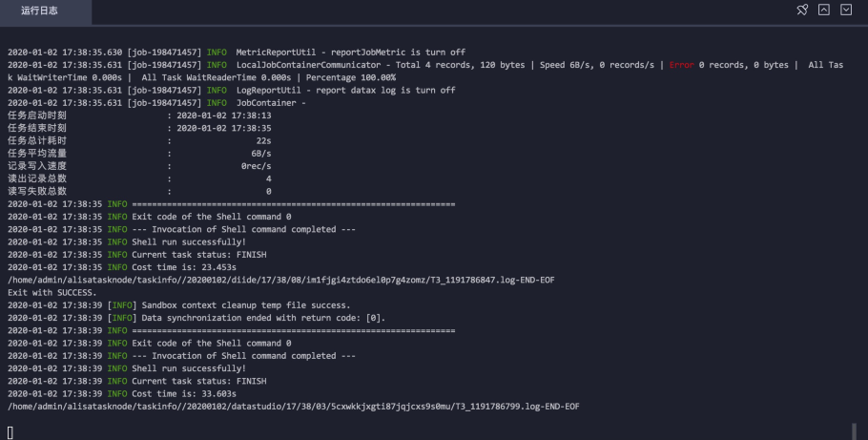
Task: Click the 'Data synchronization ended with return code' line
Action: 196,318
